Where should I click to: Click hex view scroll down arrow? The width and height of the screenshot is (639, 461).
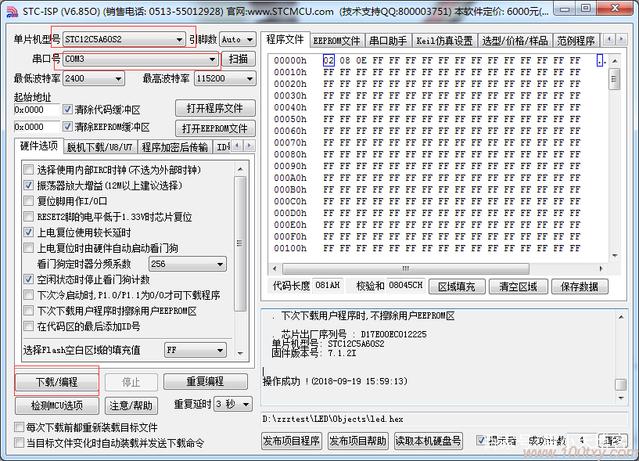(615, 256)
